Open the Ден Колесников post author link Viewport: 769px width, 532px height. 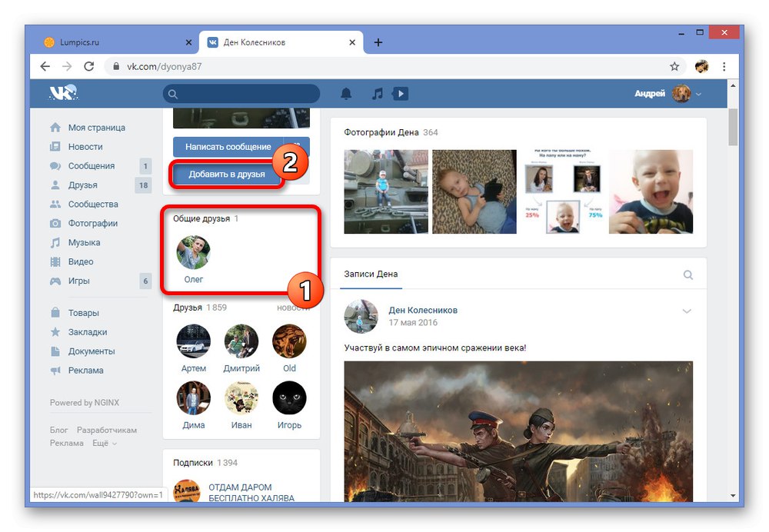(x=423, y=310)
